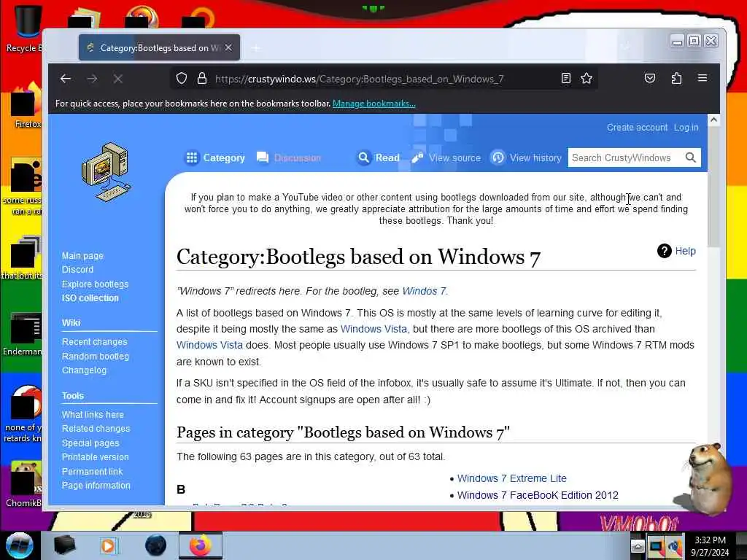Screen dimensions: 747x560
Task: Go to Main page in sidebar
Action: point(82,256)
